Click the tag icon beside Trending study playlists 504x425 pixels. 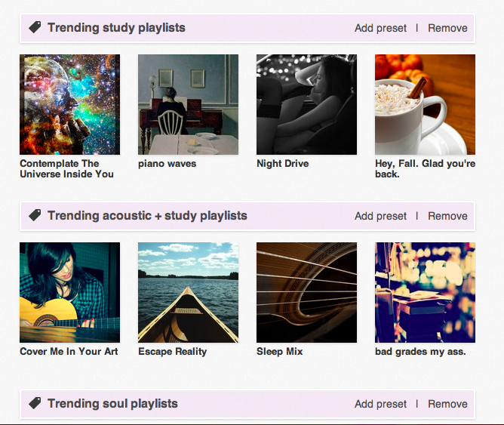point(35,28)
